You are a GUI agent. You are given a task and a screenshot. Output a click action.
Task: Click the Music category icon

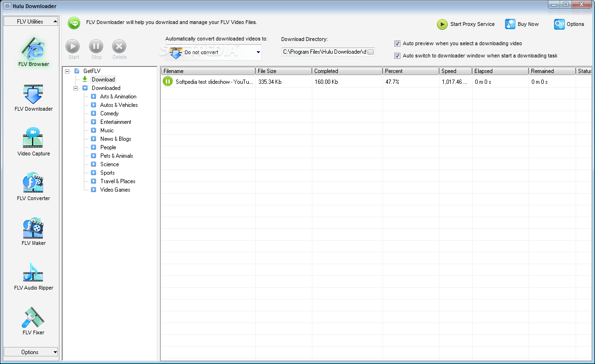coord(93,130)
